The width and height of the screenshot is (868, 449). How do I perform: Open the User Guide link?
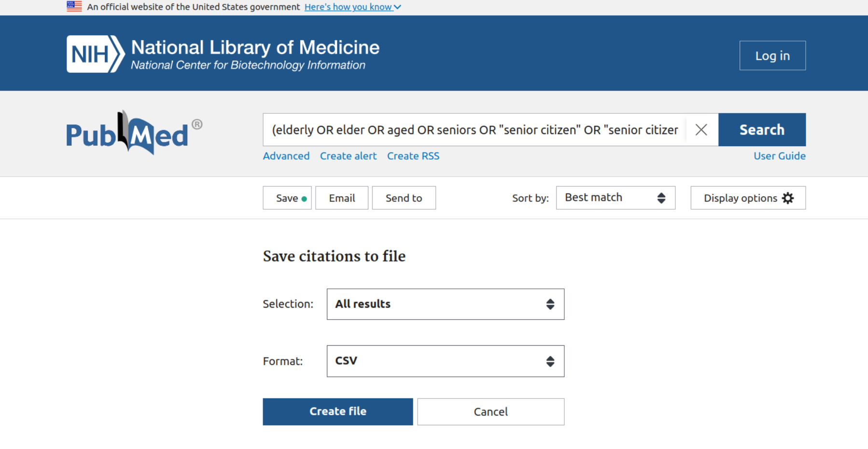(x=779, y=156)
